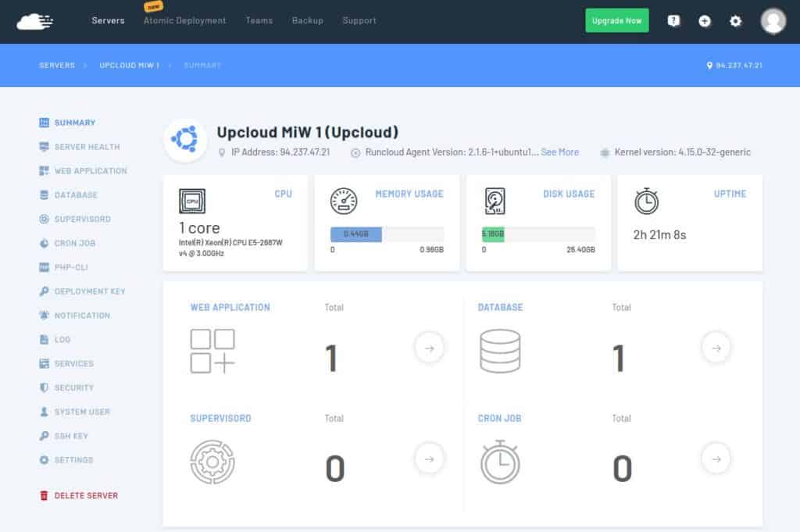Open System User in sidebar
This screenshot has height=532, width=800.
(82, 412)
